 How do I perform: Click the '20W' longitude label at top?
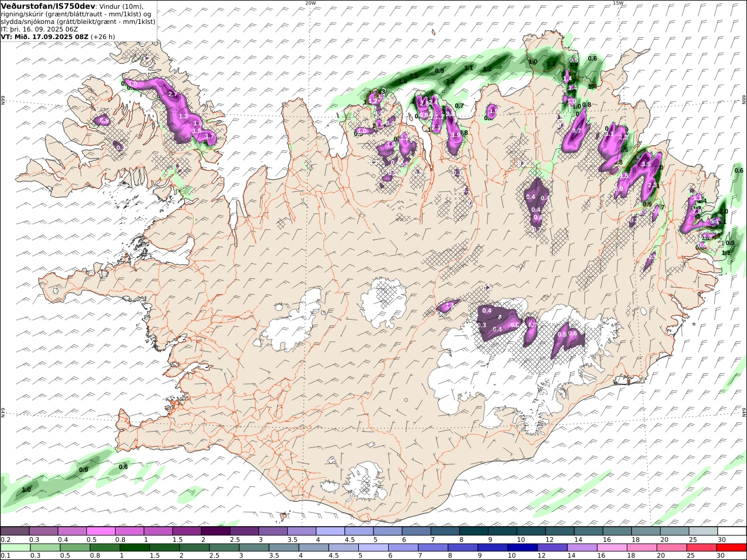coord(310,2)
